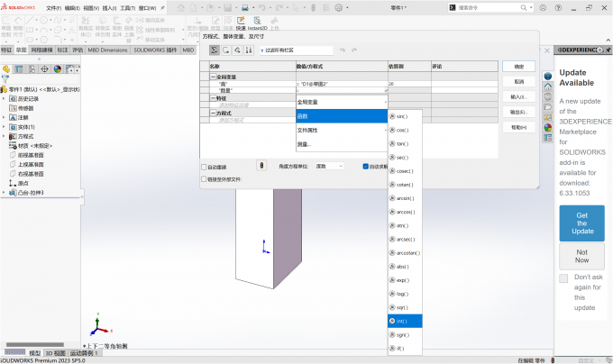Image resolution: width=613 pixels, height=364 pixels.
Task: Pin the menu bar with the pin icon
Action: 162,7
